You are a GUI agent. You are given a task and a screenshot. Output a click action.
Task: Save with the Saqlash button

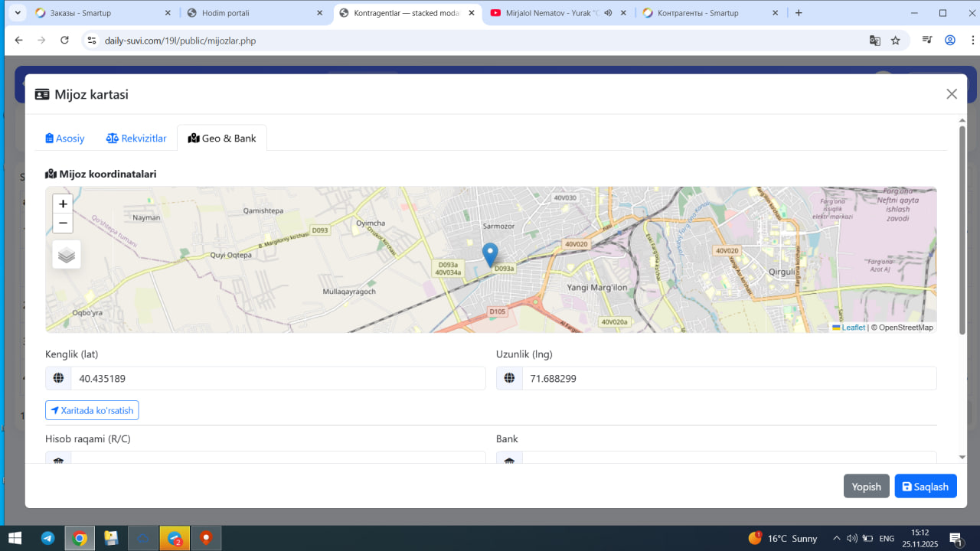925,487
